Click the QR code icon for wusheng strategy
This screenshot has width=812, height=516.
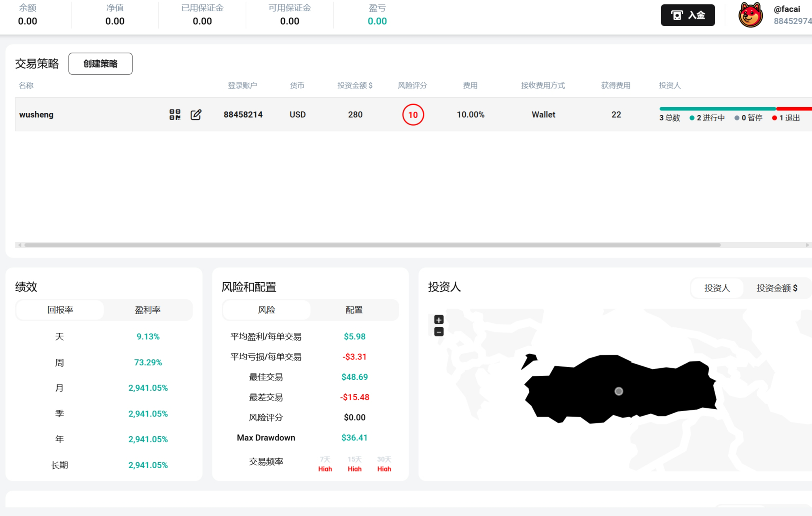click(x=174, y=115)
